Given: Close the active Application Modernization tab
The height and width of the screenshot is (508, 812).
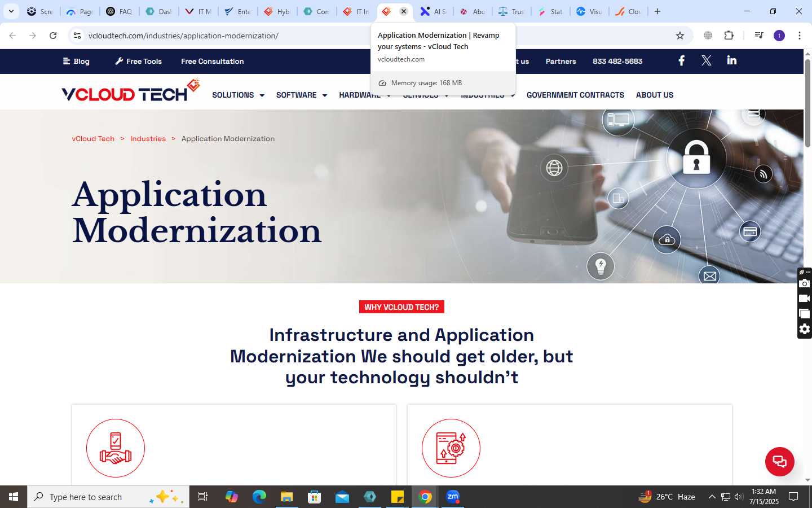Looking at the screenshot, I should [x=404, y=11].
